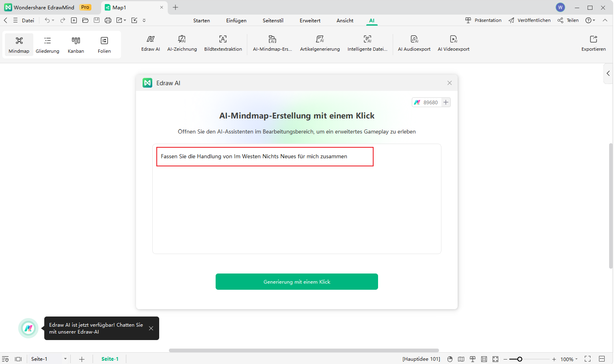Expand the right side panel arrow
614x364 pixels.
(x=608, y=73)
